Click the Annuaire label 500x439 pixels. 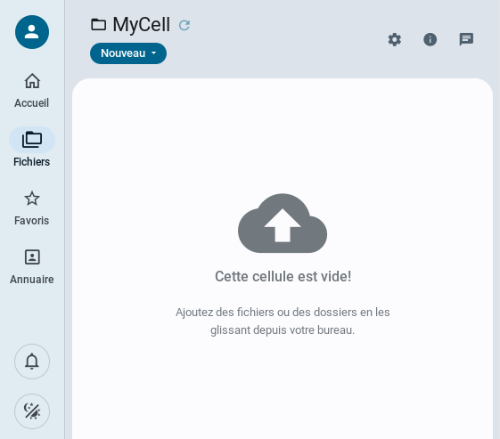[32, 279]
